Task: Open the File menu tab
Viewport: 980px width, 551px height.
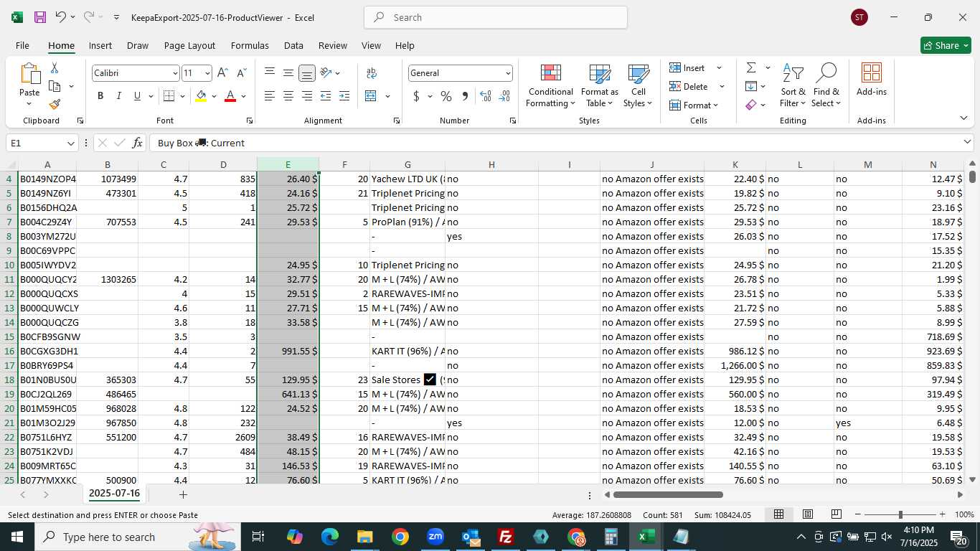Action: pyautogui.click(x=23, y=45)
